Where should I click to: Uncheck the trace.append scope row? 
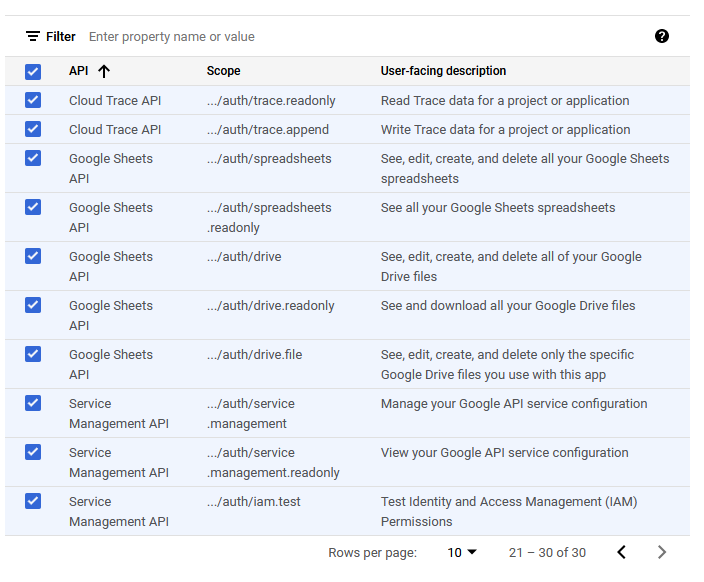click(x=33, y=129)
